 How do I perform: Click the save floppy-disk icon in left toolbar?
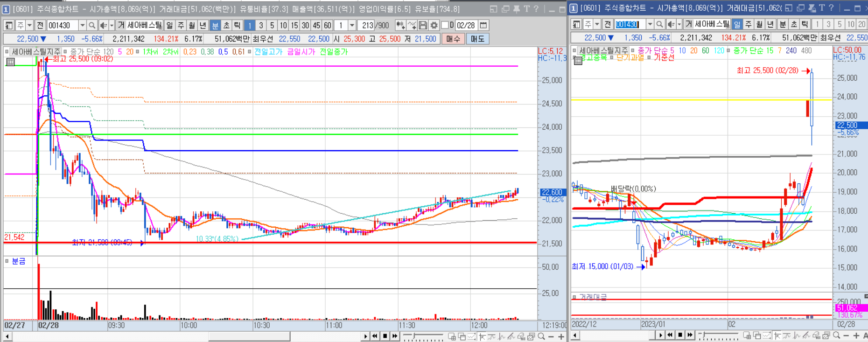pos(423,25)
